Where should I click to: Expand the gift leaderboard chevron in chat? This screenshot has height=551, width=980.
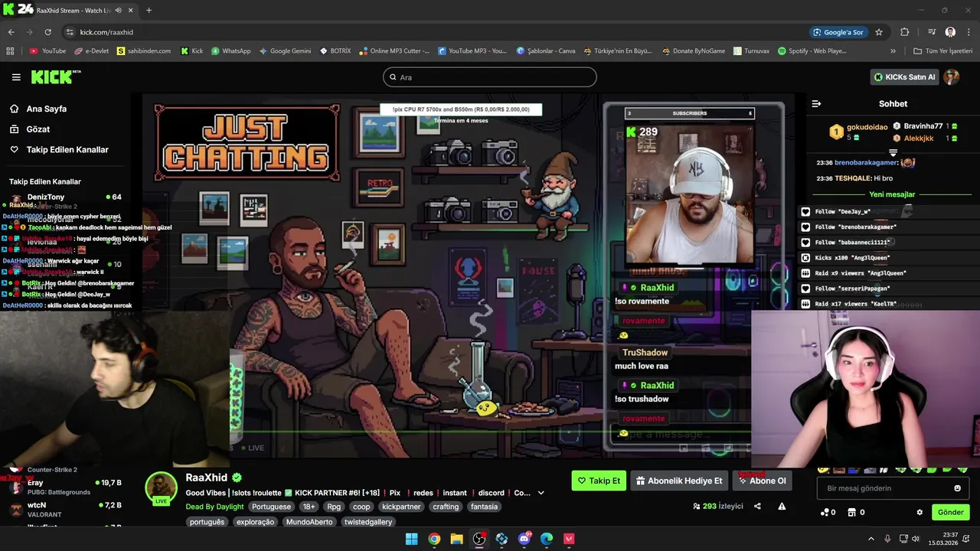(x=893, y=153)
